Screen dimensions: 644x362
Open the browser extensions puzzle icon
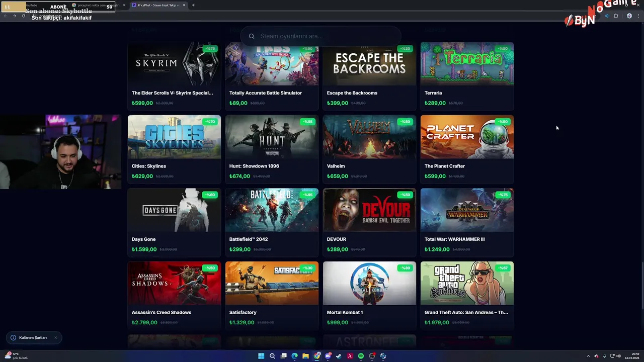[x=616, y=16]
